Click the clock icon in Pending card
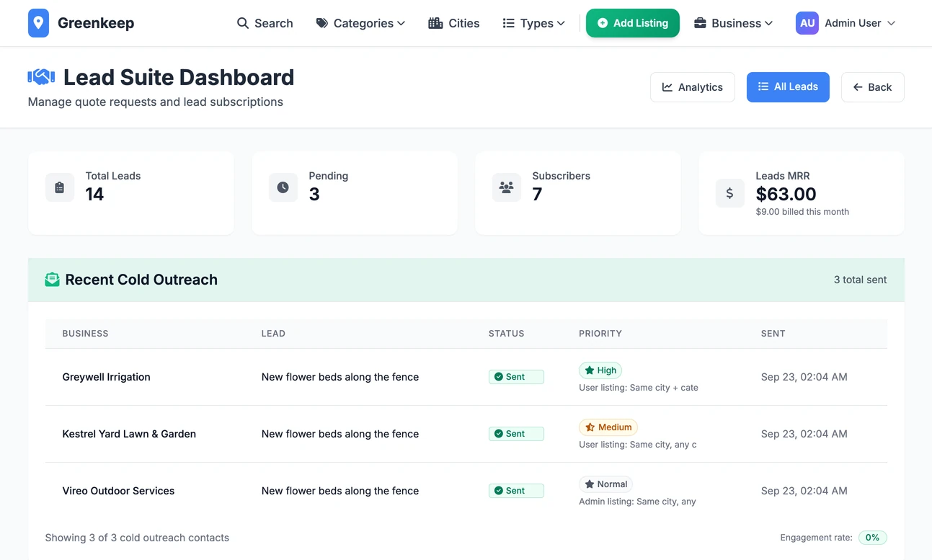This screenshot has height=560, width=932. point(283,187)
